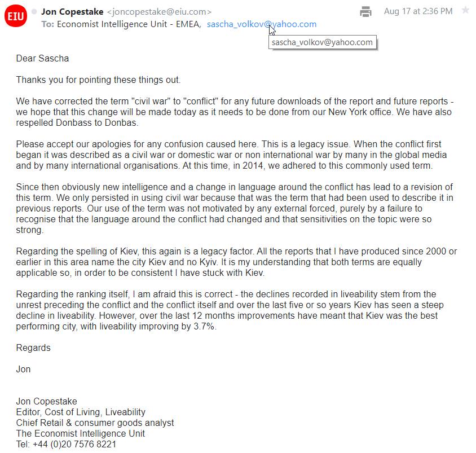Click the sascha_volkov@yahoo.com tooltip popup
The width and height of the screenshot is (476, 453).
point(322,42)
